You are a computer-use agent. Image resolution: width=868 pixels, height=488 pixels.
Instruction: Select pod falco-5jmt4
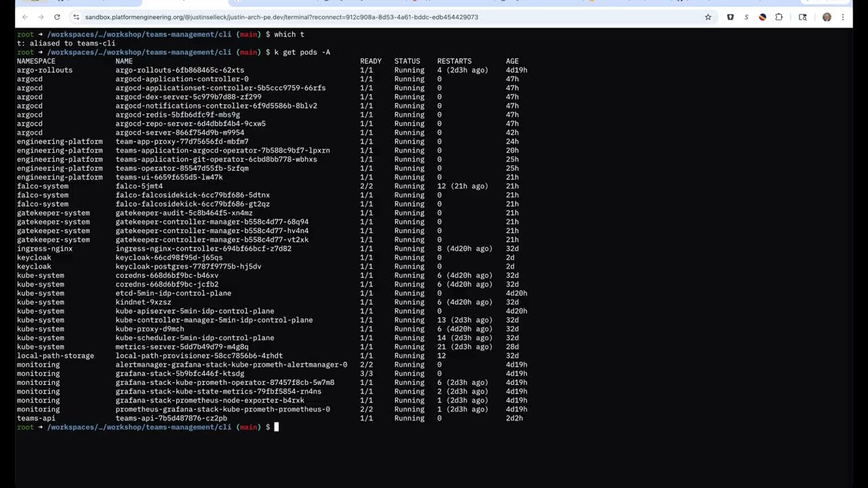point(139,186)
